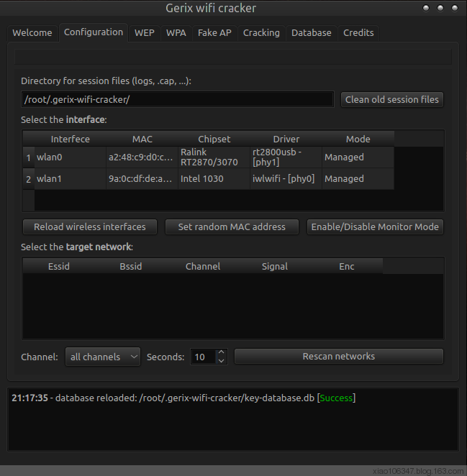This screenshot has width=467, height=476.
Task: Click the Managed mode cell for wlan0
Action: point(358,157)
